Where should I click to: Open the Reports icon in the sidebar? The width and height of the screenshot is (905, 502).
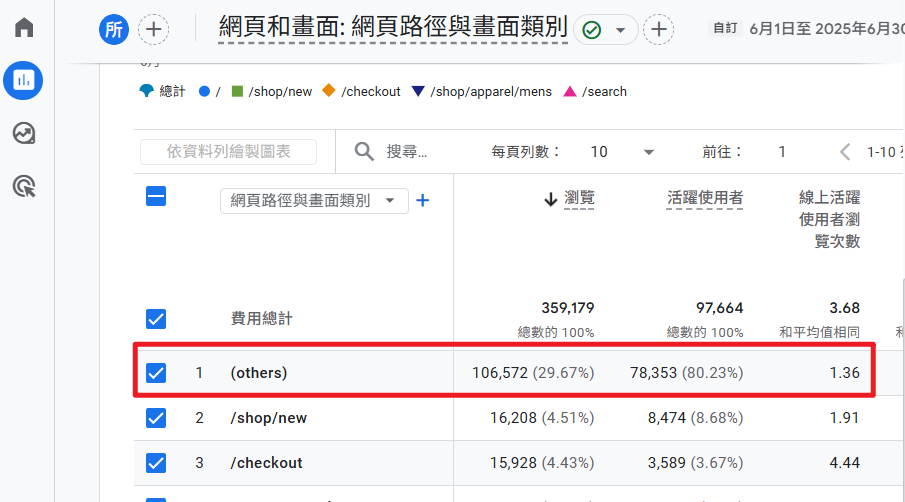click(24, 80)
